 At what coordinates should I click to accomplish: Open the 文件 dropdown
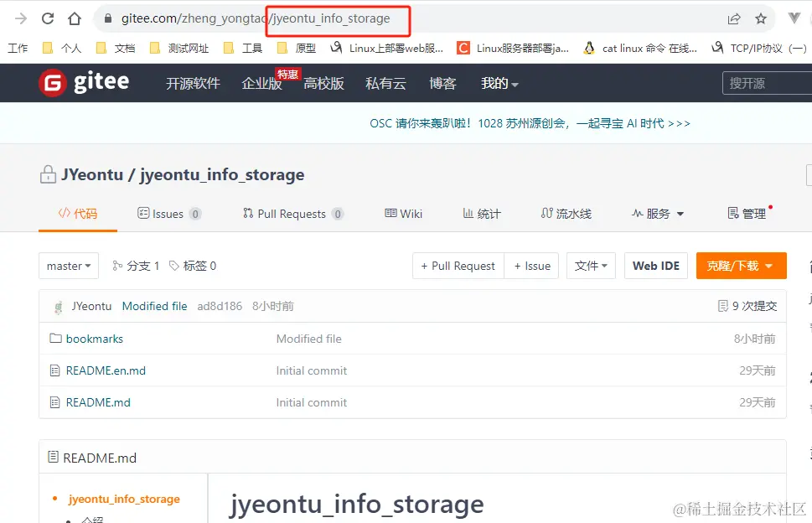591,266
